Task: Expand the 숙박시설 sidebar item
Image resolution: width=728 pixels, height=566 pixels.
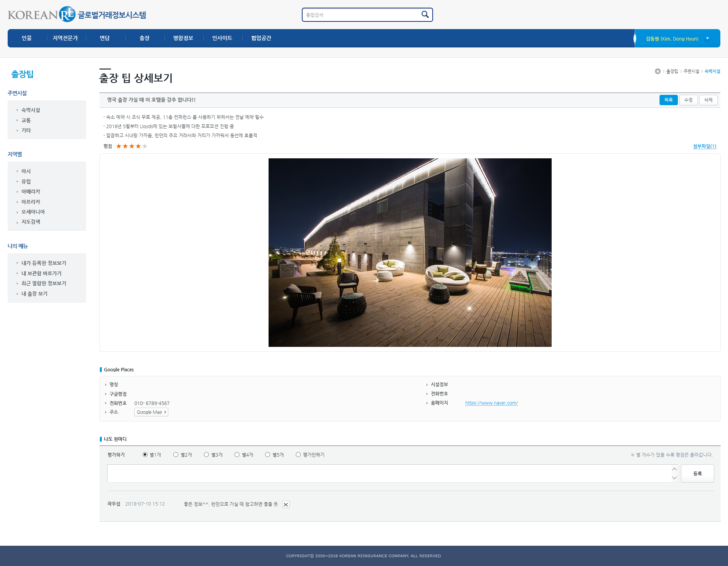Action: coord(31,110)
